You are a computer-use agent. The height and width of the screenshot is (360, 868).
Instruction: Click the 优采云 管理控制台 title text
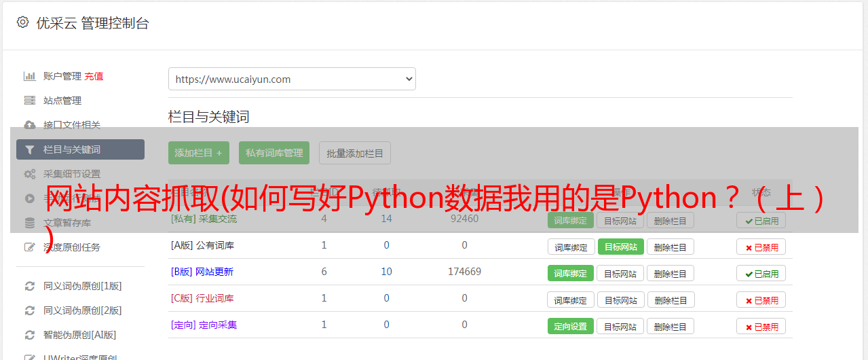92,23
